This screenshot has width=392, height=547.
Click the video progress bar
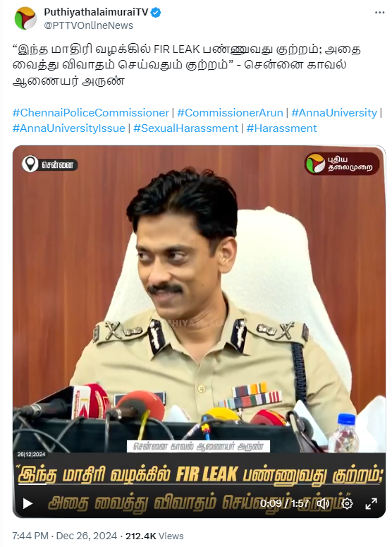pos(199,484)
